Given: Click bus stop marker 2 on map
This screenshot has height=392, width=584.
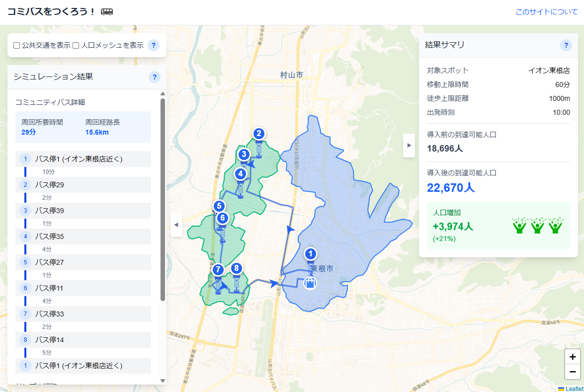Looking at the screenshot, I should (258, 133).
